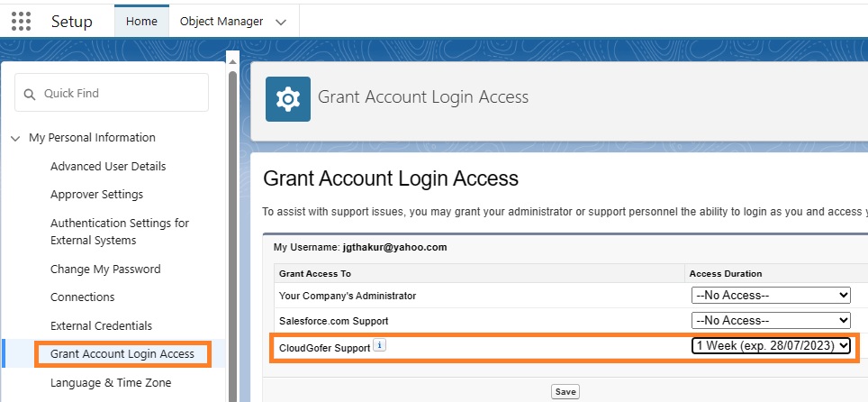Click the sidebar scrollbar up arrow
This screenshot has width=868, height=402.
(x=232, y=61)
